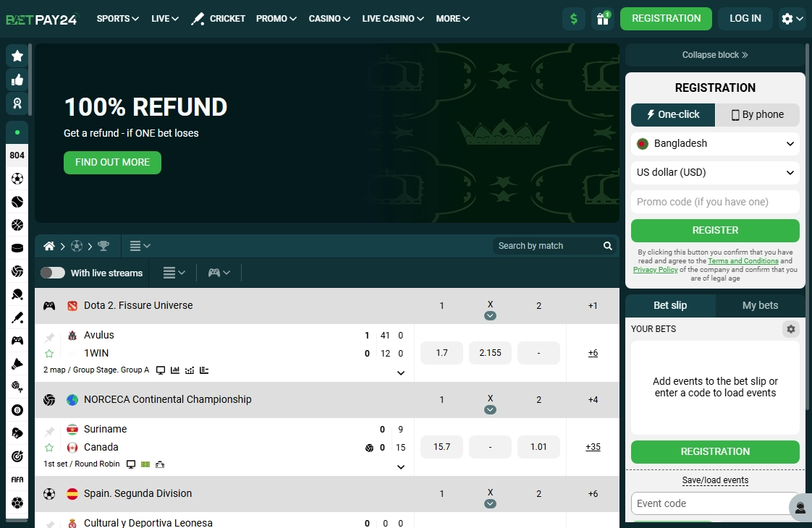
Task: Select the cricket bat icon in sidebar
Action: (x=17, y=318)
